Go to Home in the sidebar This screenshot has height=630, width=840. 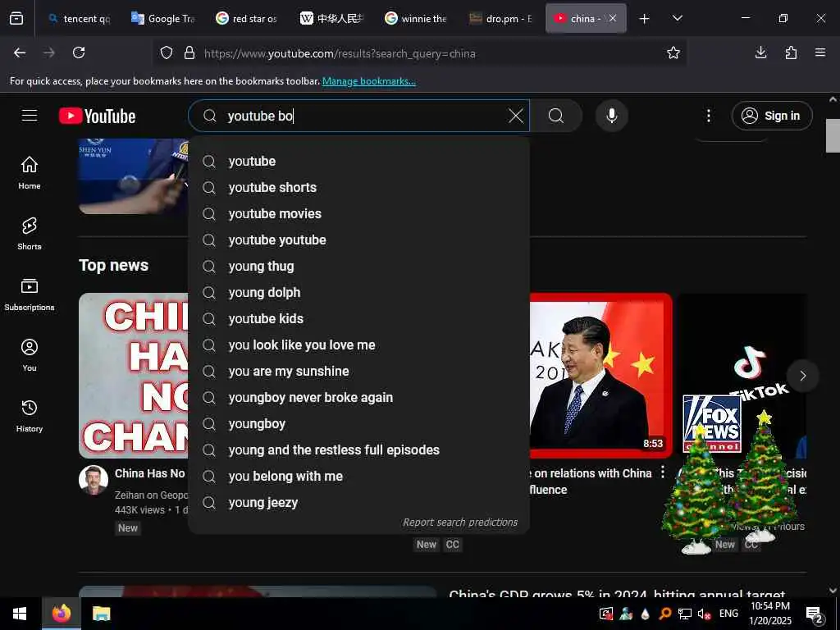tap(30, 172)
